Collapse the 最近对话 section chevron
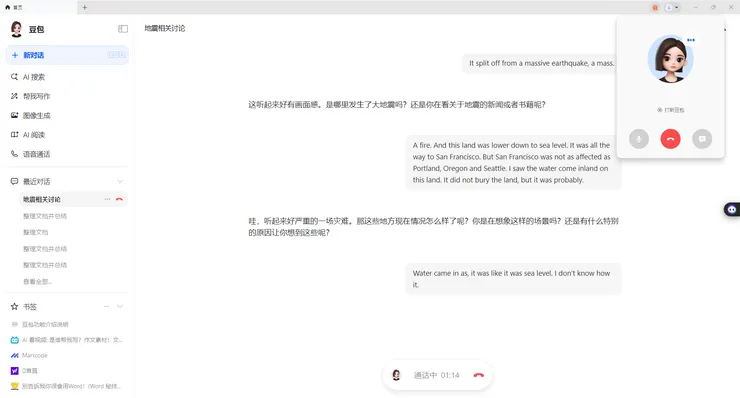 coord(120,181)
